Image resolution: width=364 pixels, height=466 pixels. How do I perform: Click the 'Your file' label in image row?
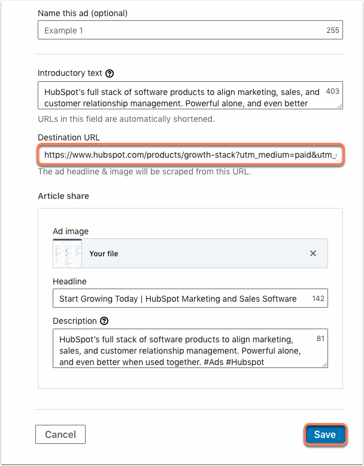[104, 254]
